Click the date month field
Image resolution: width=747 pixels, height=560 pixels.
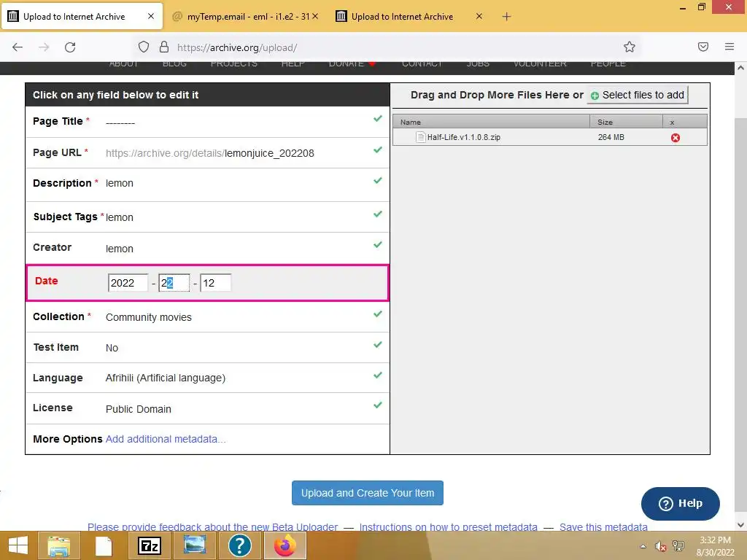tap(174, 283)
